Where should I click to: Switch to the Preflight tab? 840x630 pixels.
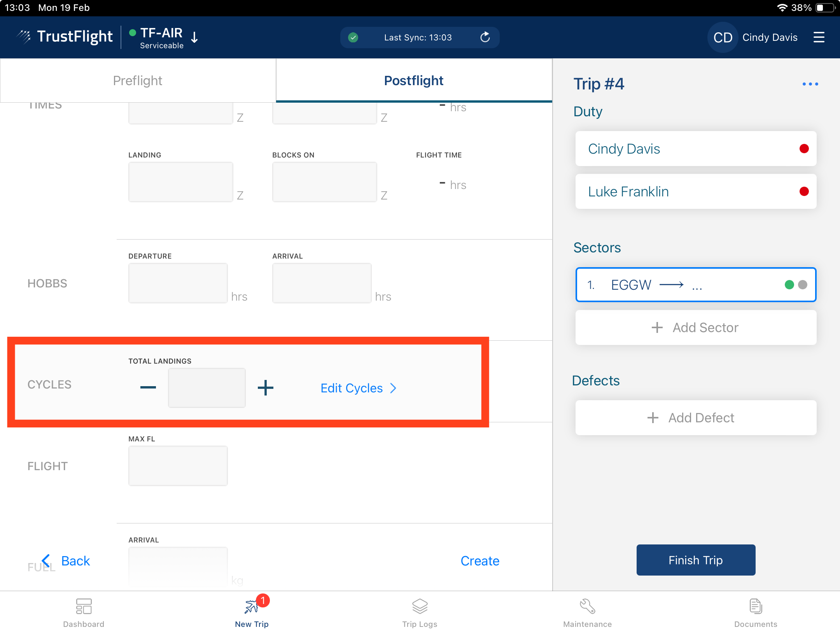tap(138, 80)
